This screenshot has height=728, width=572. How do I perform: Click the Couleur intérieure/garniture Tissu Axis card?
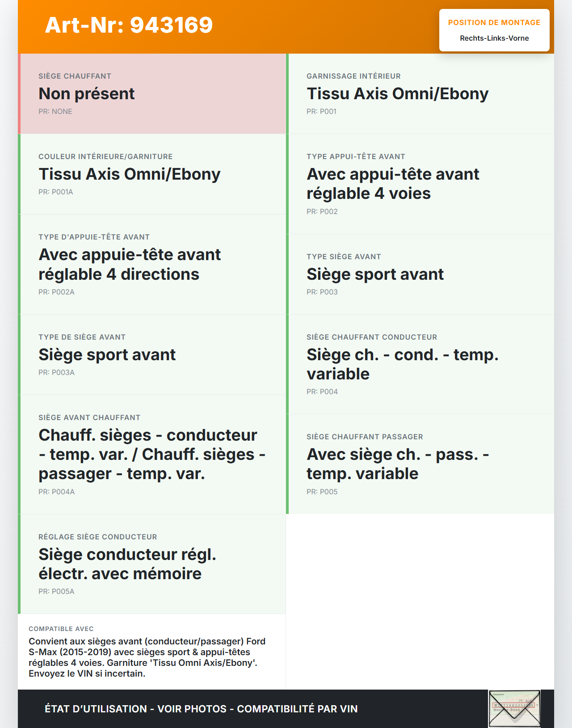pos(152,174)
